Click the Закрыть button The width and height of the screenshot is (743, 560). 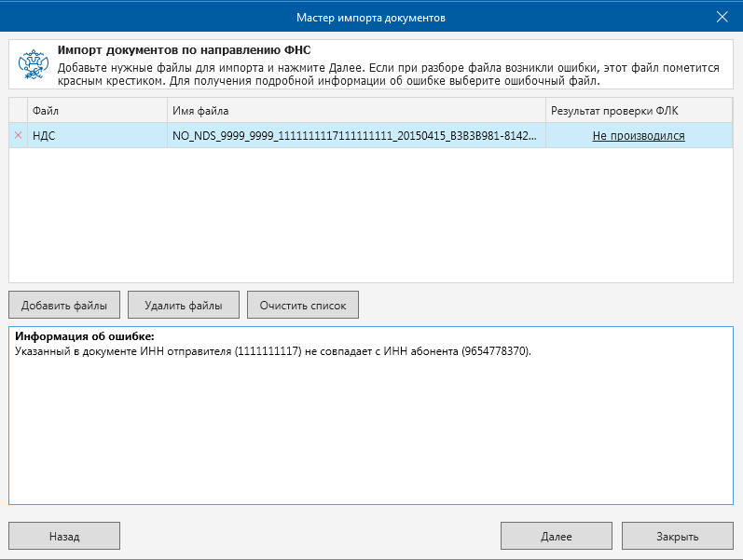click(678, 537)
